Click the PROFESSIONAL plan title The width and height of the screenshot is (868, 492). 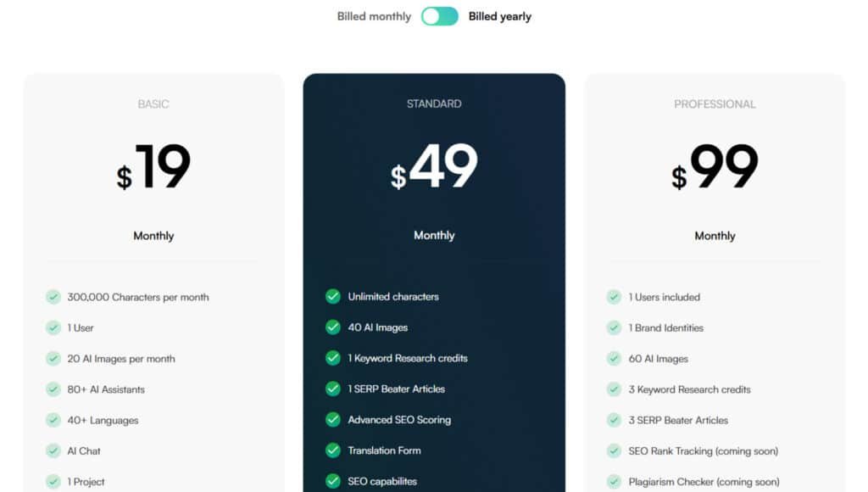pos(715,104)
